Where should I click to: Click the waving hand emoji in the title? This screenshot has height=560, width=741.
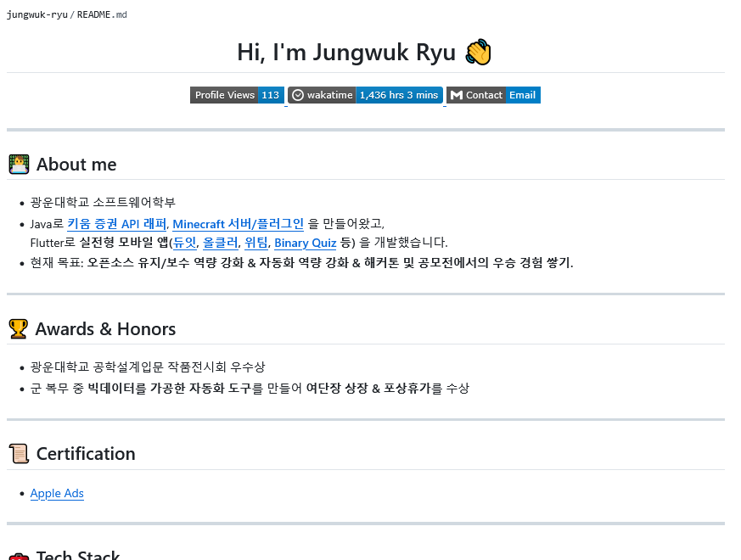point(477,52)
